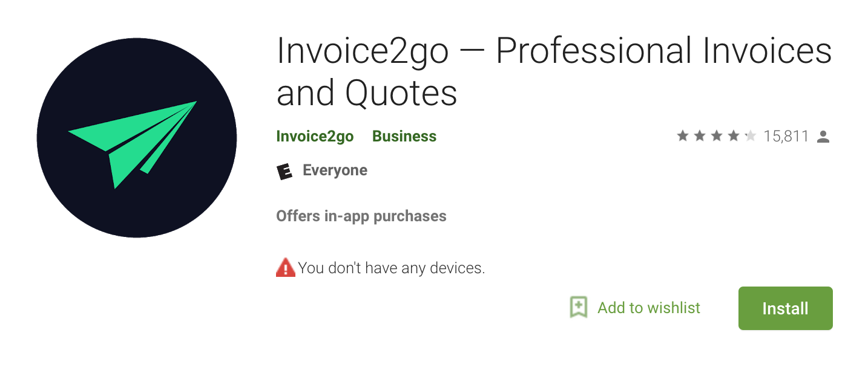Click the second rating star
This screenshot has height=376, width=868.
(x=700, y=136)
